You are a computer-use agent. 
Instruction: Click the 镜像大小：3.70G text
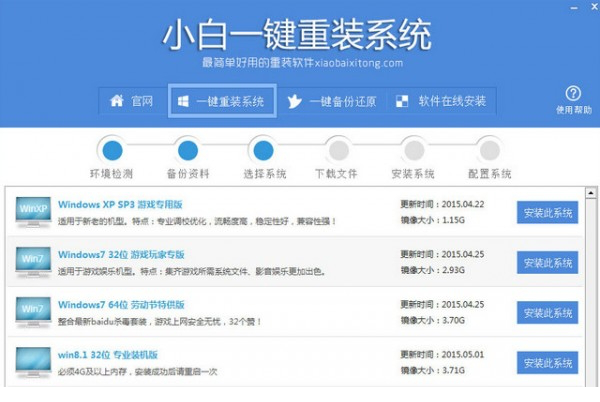coord(433,321)
